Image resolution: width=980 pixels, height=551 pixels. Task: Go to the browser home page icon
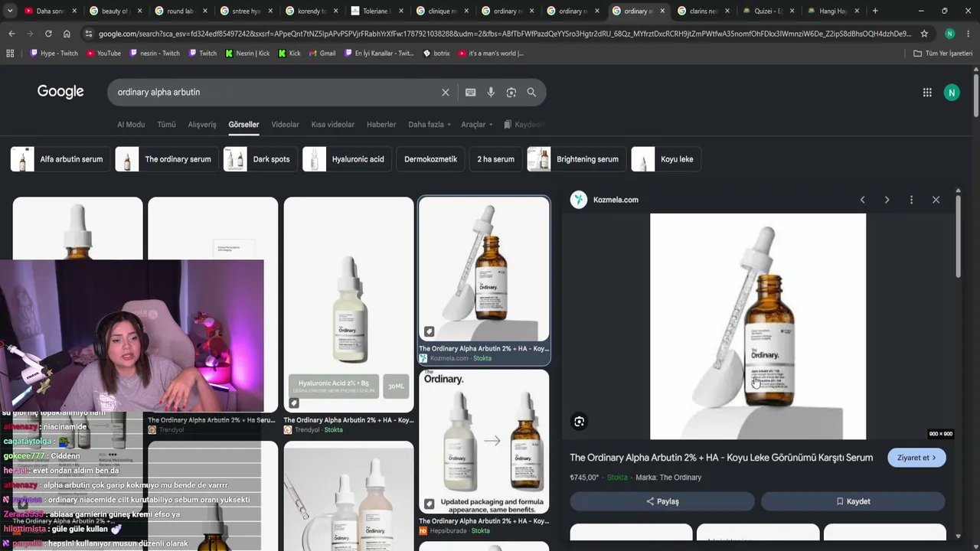coord(67,34)
